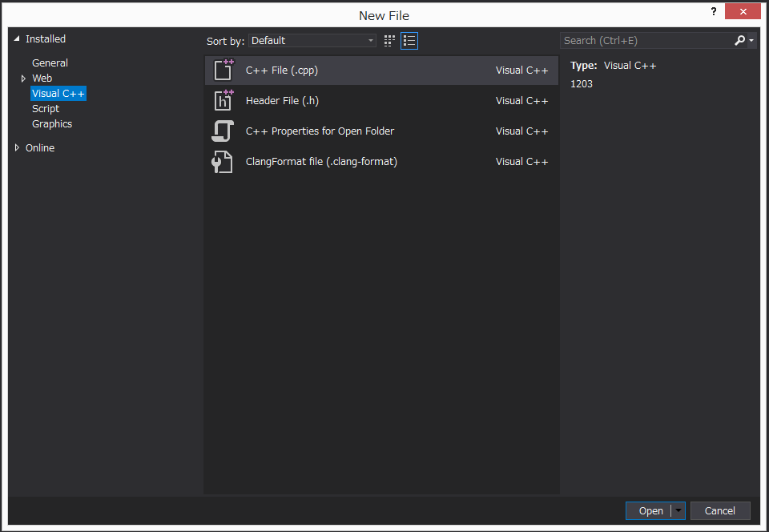Focus the Search (Ctrl+E) input field

pos(646,40)
